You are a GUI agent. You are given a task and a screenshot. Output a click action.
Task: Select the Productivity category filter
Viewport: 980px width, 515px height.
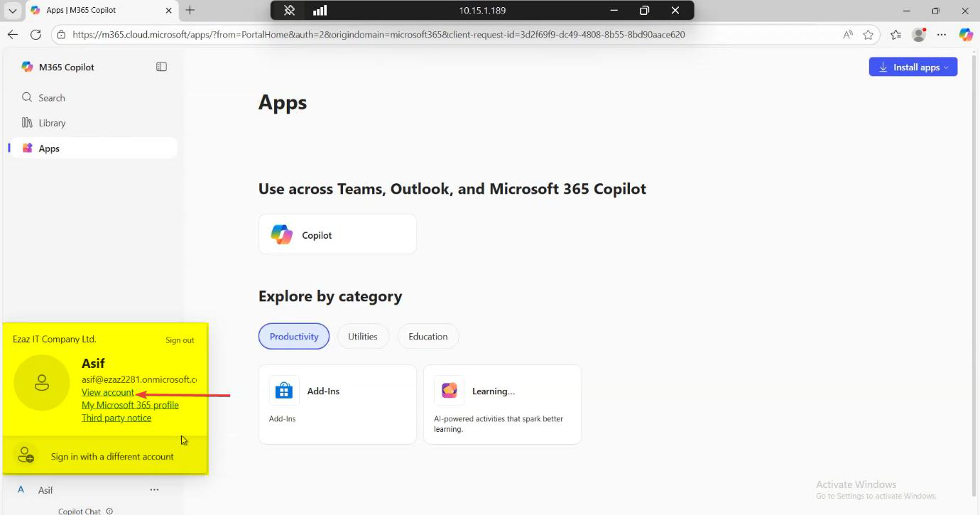tap(294, 336)
